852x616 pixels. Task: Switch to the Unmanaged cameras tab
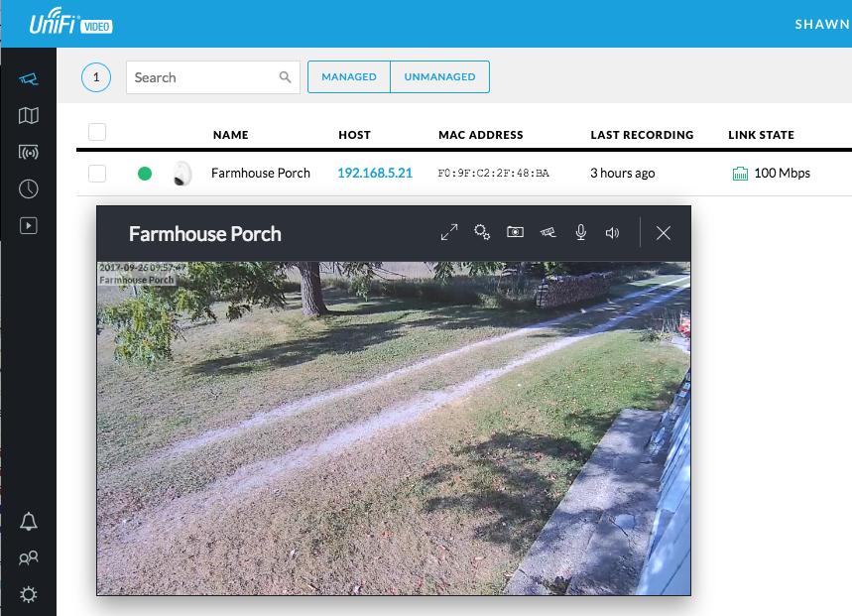coord(439,77)
